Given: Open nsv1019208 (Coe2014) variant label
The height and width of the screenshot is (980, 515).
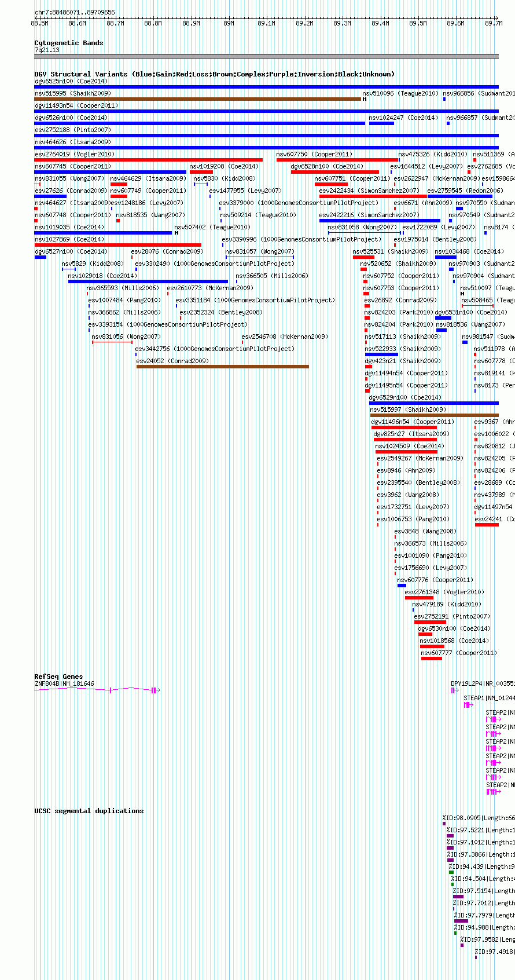Looking at the screenshot, I should click(224, 166).
